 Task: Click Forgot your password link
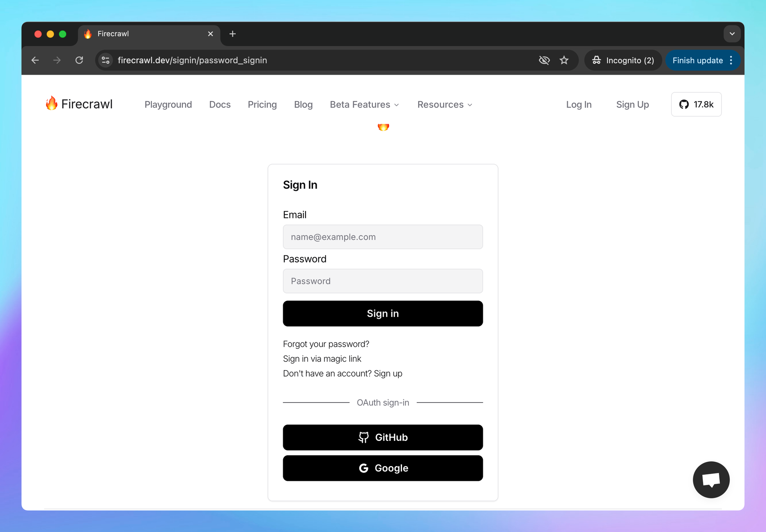326,344
